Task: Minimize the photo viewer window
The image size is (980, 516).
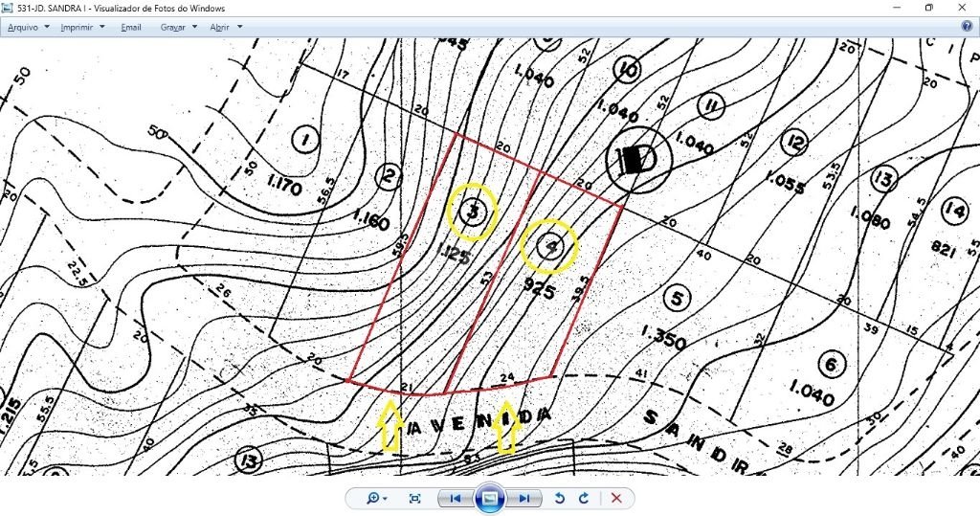Action: tap(896, 8)
